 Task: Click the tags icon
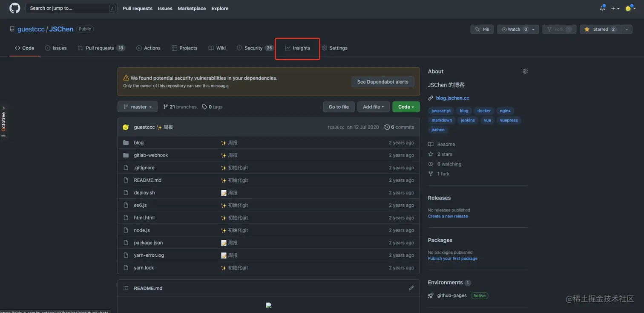[x=204, y=107]
